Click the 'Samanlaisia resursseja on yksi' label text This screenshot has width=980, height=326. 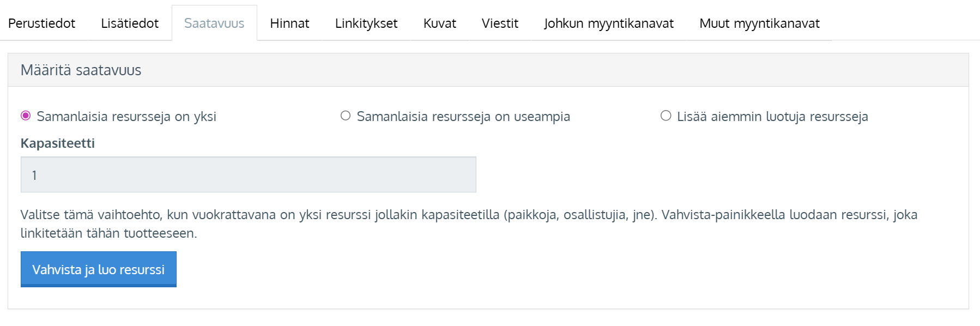pos(126,117)
